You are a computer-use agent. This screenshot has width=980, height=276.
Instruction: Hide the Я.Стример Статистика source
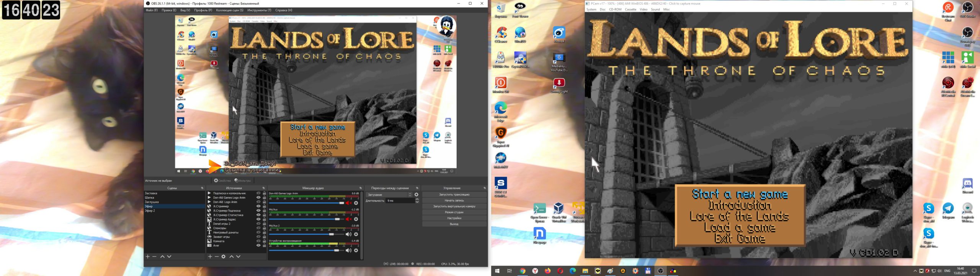258,215
